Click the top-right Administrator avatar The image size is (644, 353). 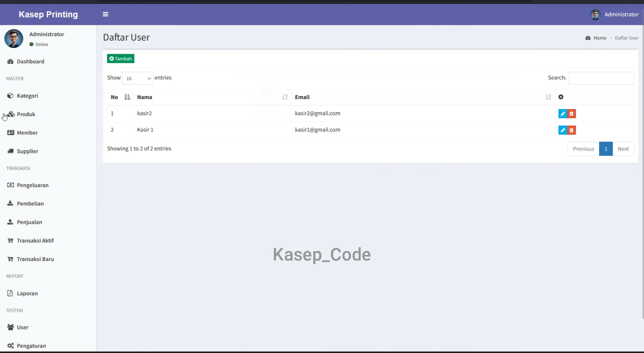click(595, 15)
